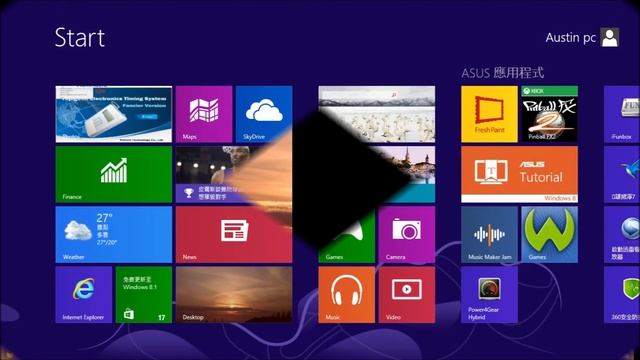Open the News tile
640x360 pixels.
point(234,234)
